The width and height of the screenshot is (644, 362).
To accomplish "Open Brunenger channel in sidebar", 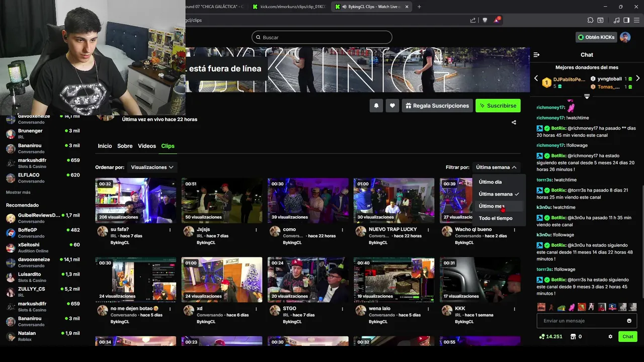I will [43, 134].
